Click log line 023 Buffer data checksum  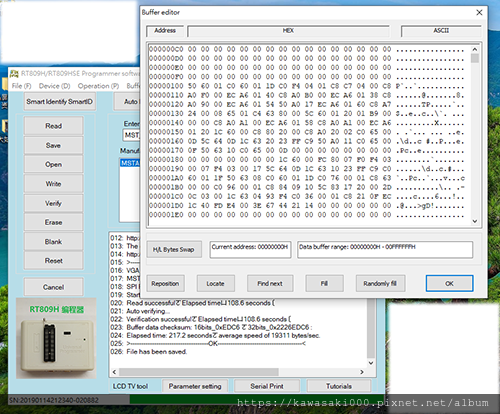click(211, 327)
